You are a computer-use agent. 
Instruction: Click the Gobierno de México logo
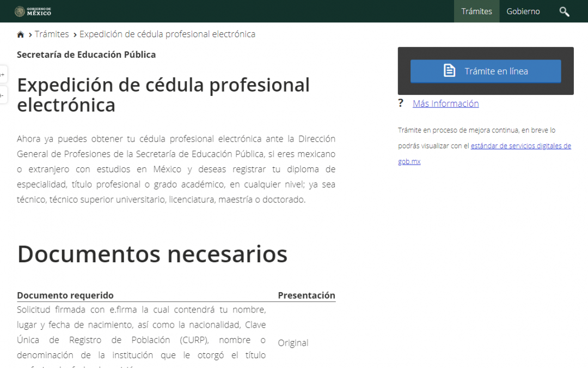point(33,11)
